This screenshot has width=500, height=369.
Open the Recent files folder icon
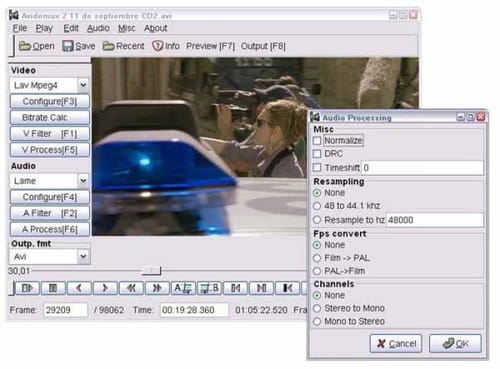108,46
